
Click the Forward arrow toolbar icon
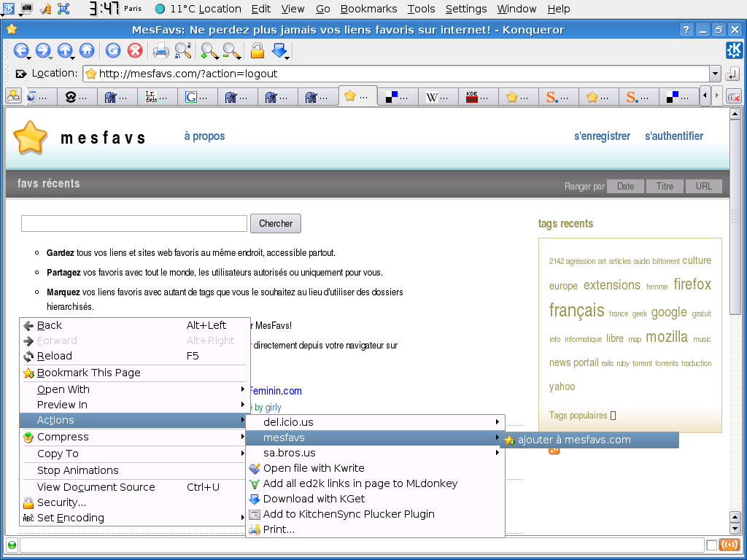[x=42, y=50]
